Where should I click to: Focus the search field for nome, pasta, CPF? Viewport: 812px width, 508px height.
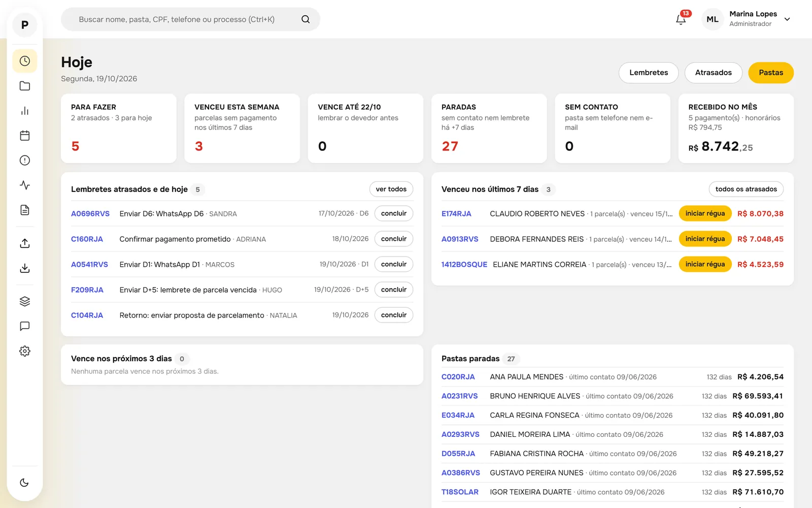tap(190, 19)
